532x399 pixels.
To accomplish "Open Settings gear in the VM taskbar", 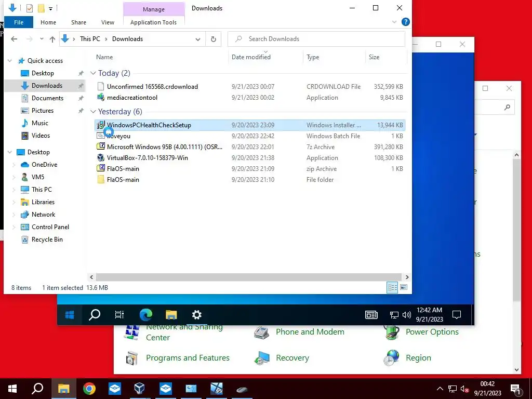I will [x=196, y=315].
